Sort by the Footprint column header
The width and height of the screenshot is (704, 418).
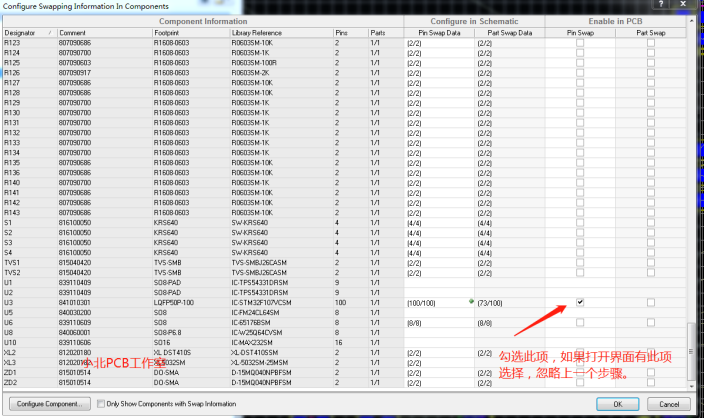pos(191,33)
